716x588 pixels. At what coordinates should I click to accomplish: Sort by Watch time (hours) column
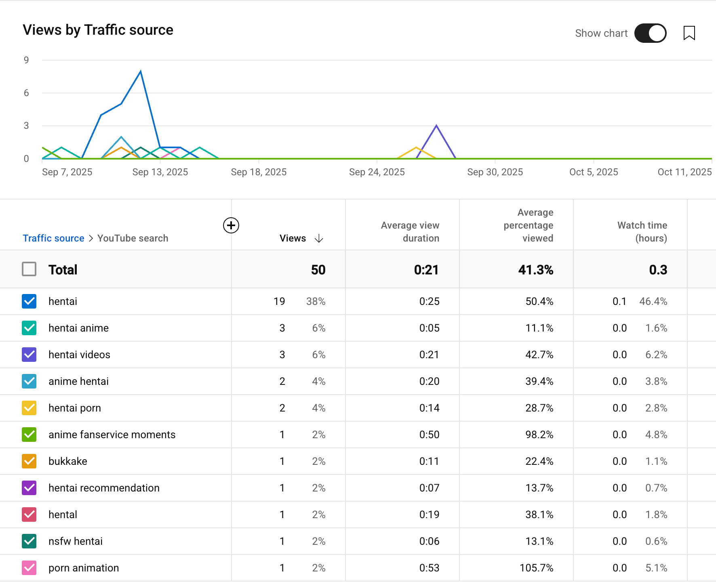(642, 232)
